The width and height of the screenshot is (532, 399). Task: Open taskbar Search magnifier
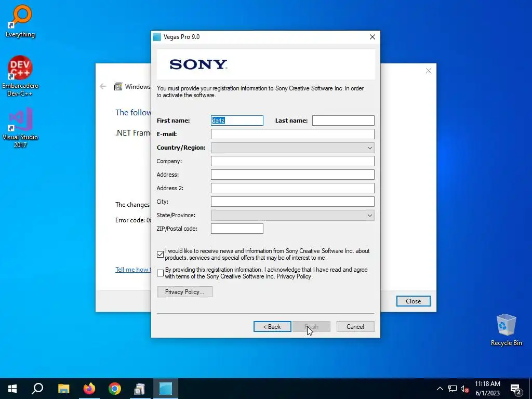(37, 389)
